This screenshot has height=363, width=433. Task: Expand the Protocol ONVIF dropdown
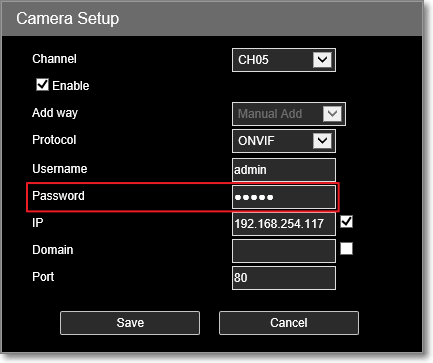pos(284,141)
